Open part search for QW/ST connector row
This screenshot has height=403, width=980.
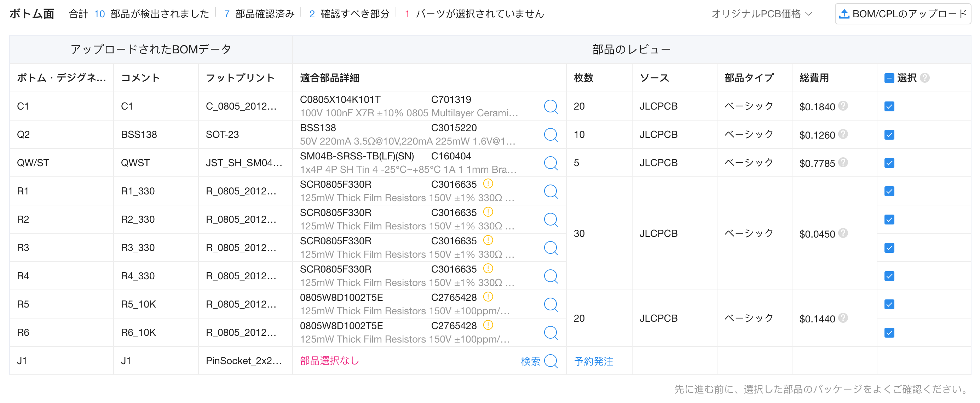pos(550,163)
